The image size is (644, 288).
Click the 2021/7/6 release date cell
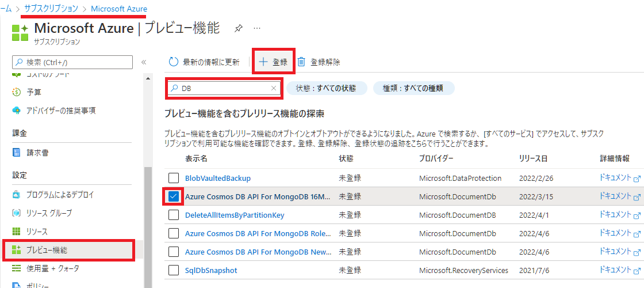(x=533, y=271)
